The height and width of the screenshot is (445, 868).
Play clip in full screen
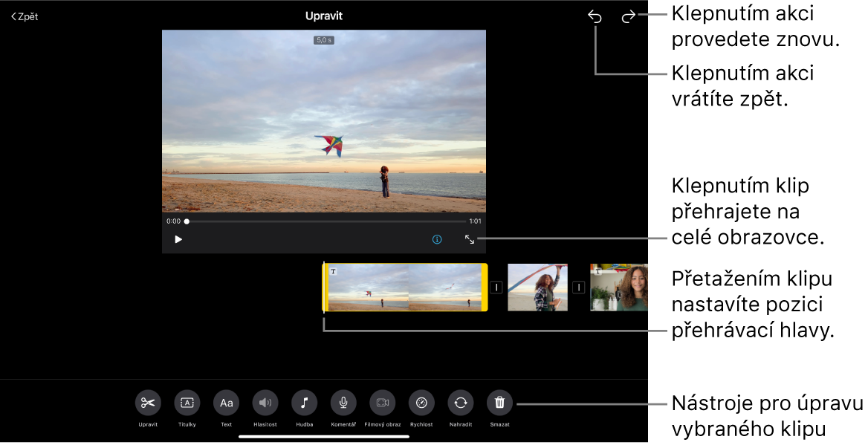tap(470, 240)
